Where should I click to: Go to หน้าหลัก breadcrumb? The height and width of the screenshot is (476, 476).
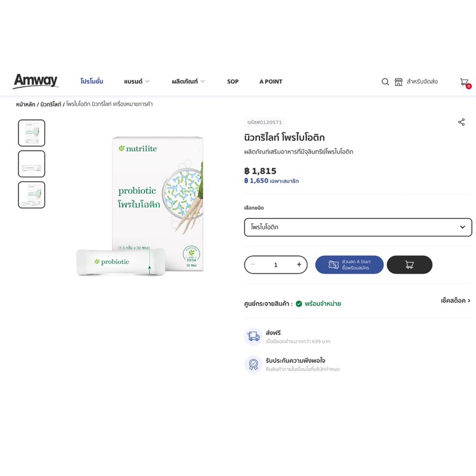click(26, 105)
